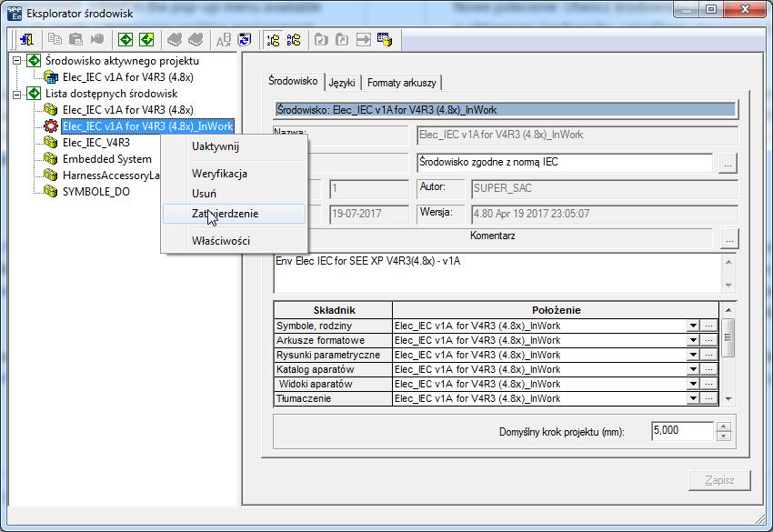Click the Położenie column header
The height and width of the screenshot is (532, 773).
pyautogui.click(x=556, y=310)
